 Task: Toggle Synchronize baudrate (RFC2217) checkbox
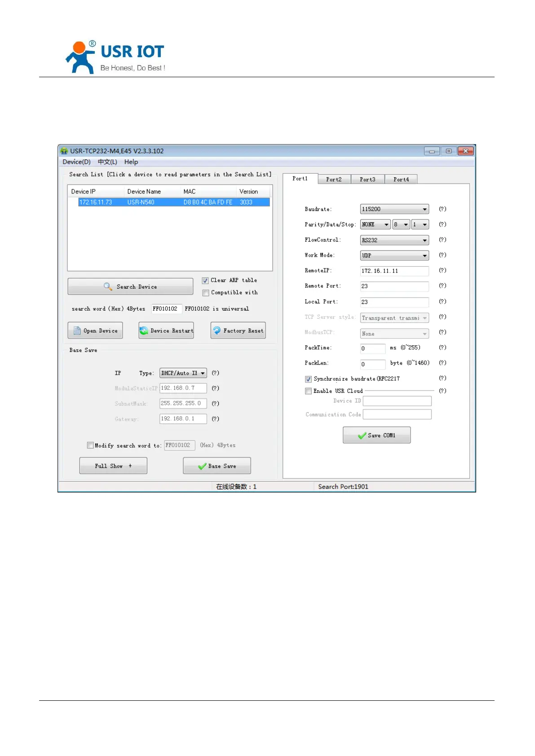[x=308, y=379]
